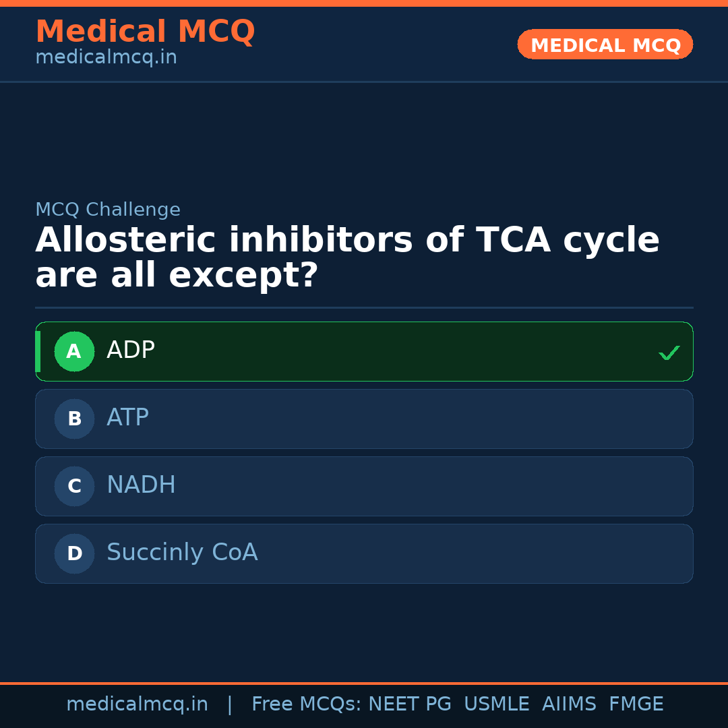This screenshot has width=728, height=728.
Task: Click the MCQ Challenge label
Action: (x=108, y=210)
